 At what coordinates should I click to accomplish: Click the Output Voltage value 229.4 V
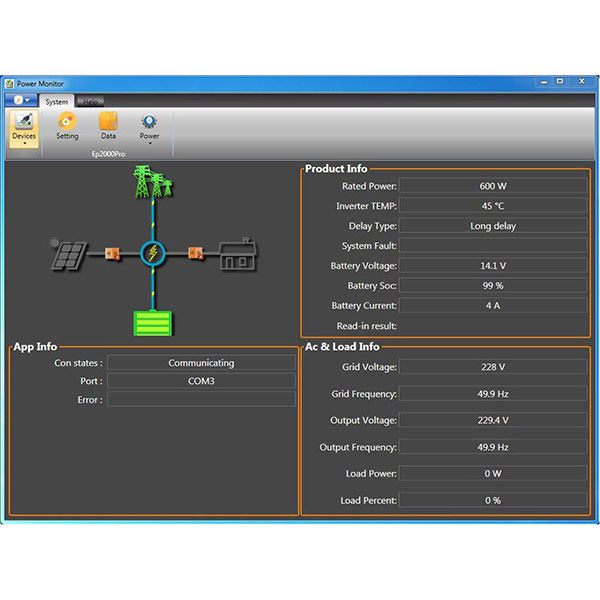click(x=493, y=420)
